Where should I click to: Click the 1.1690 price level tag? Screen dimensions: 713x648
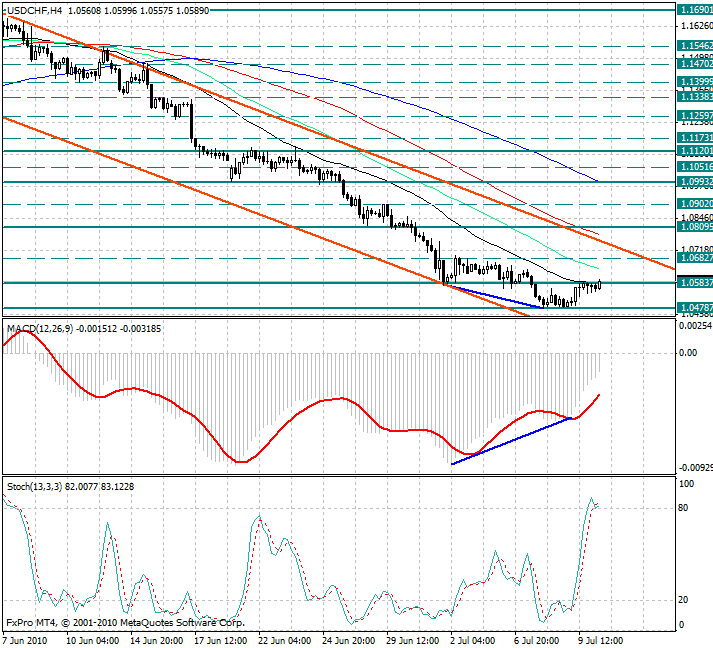coord(695,9)
